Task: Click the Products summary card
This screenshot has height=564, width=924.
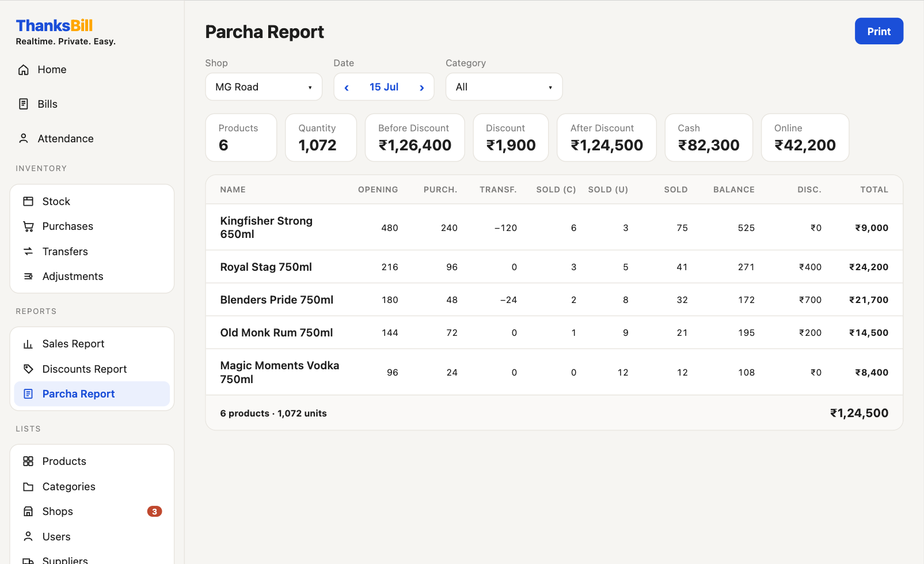Action: tap(241, 138)
